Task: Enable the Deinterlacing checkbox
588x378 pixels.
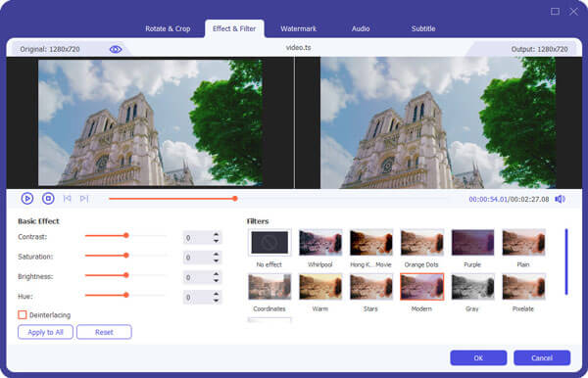Action: pyautogui.click(x=23, y=314)
